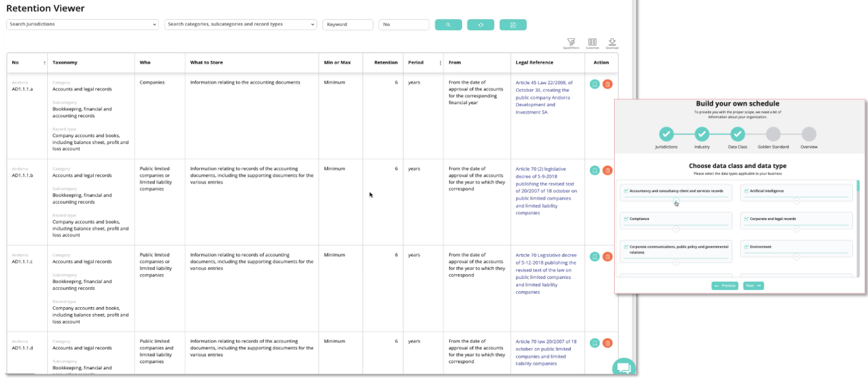Open Article 70 Legislative decree of 5-12-2018 link
The height and width of the screenshot is (379, 868).
click(x=546, y=273)
